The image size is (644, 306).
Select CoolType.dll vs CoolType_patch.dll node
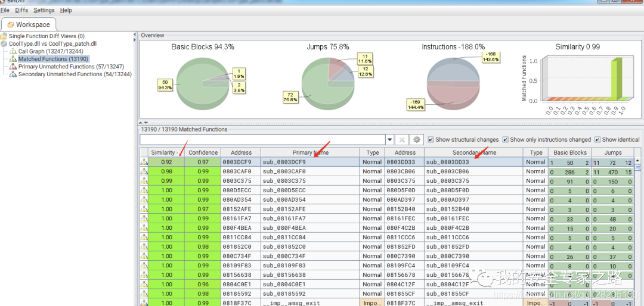pyautogui.click(x=52, y=43)
